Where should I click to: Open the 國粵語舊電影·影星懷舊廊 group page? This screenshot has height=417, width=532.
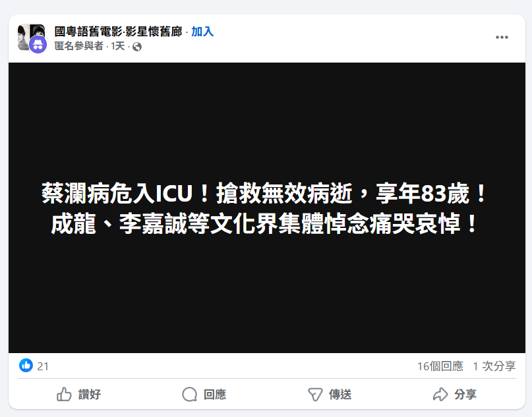(x=119, y=32)
